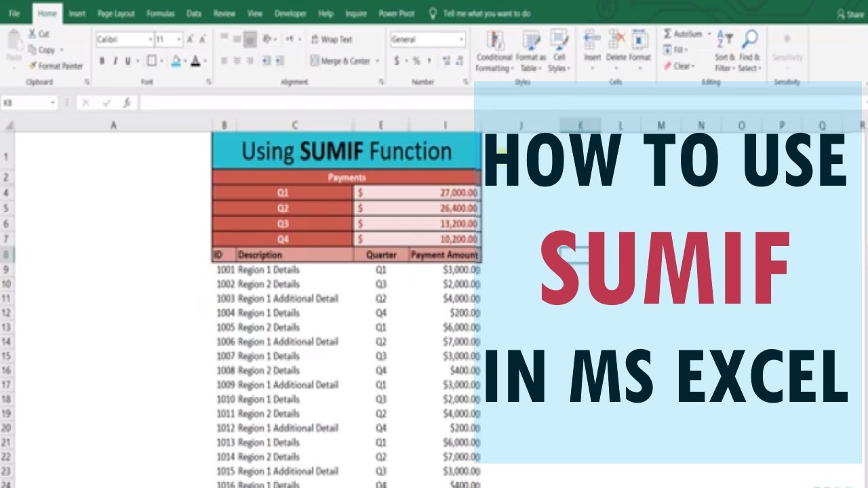Open the font size 11 dropdown

click(179, 40)
